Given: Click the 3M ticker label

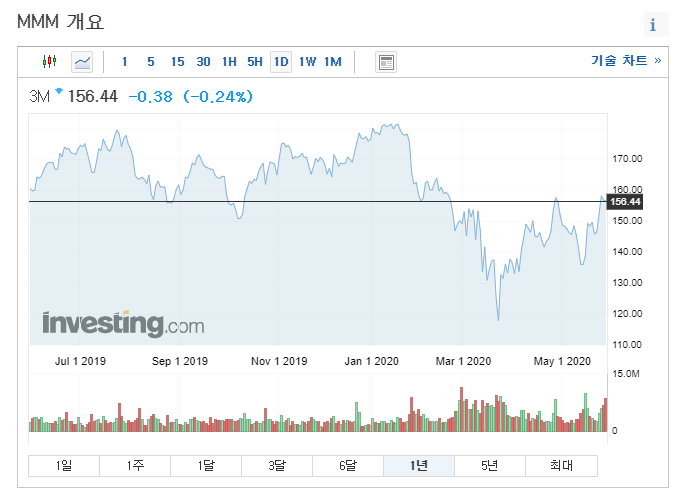Looking at the screenshot, I should point(40,96).
